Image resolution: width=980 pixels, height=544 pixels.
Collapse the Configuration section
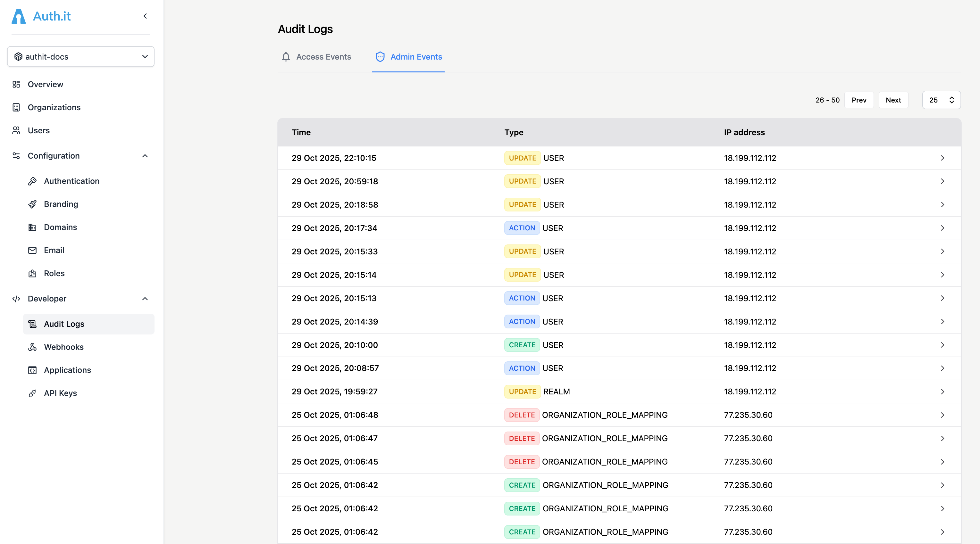point(145,156)
